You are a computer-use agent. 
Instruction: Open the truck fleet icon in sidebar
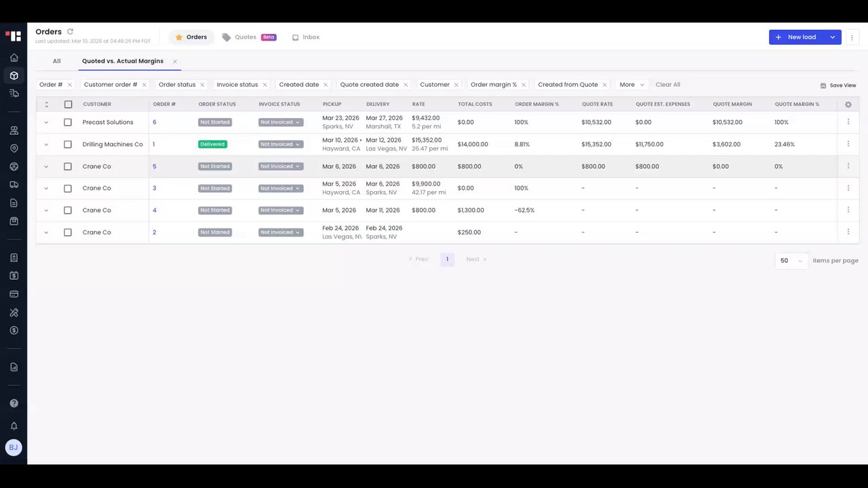pos(14,184)
